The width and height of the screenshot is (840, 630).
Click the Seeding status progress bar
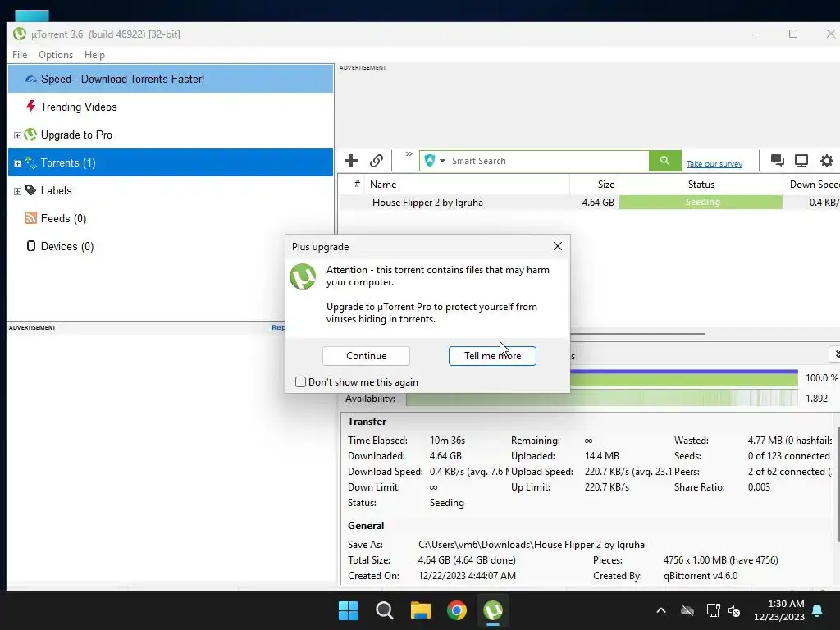[701, 202]
